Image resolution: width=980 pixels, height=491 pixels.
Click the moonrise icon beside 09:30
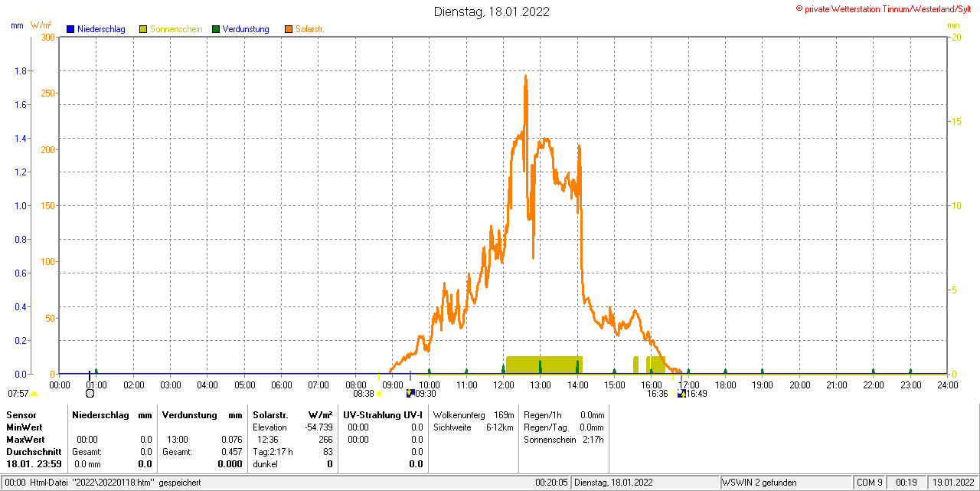click(x=410, y=394)
